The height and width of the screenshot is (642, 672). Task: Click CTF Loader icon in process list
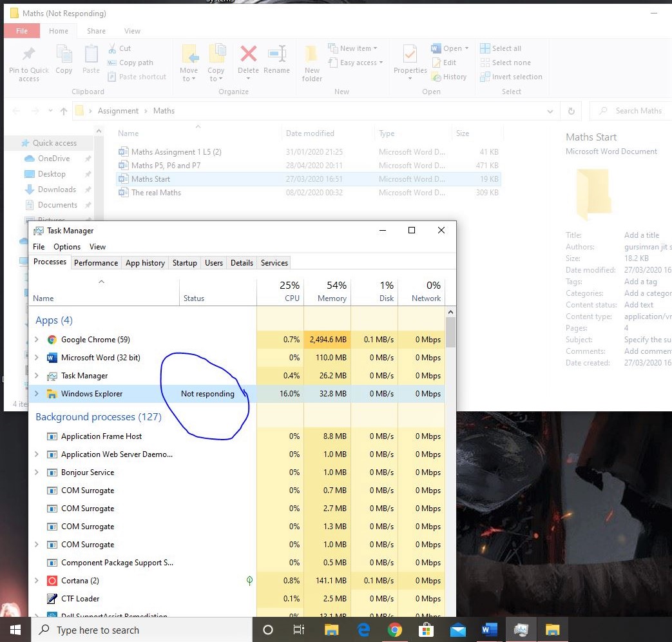(52, 599)
